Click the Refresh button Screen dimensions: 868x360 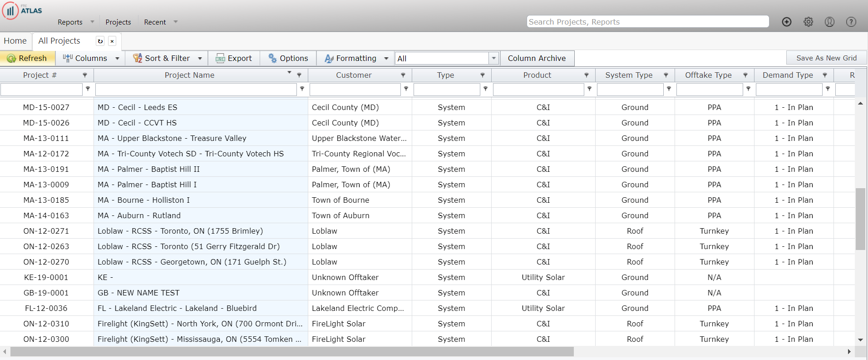pos(28,58)
